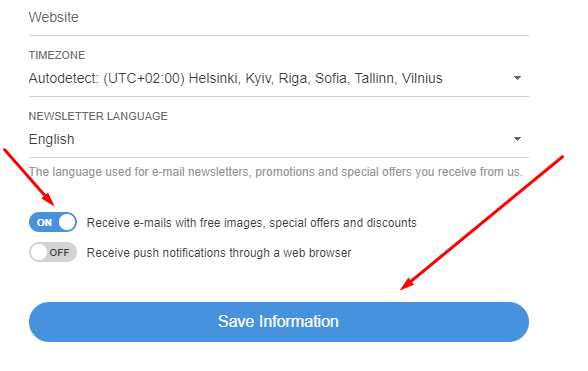Click the TIMEZONE field label
Image resolution: width=588 pixels, height=371 pixels.
(57, 55)
